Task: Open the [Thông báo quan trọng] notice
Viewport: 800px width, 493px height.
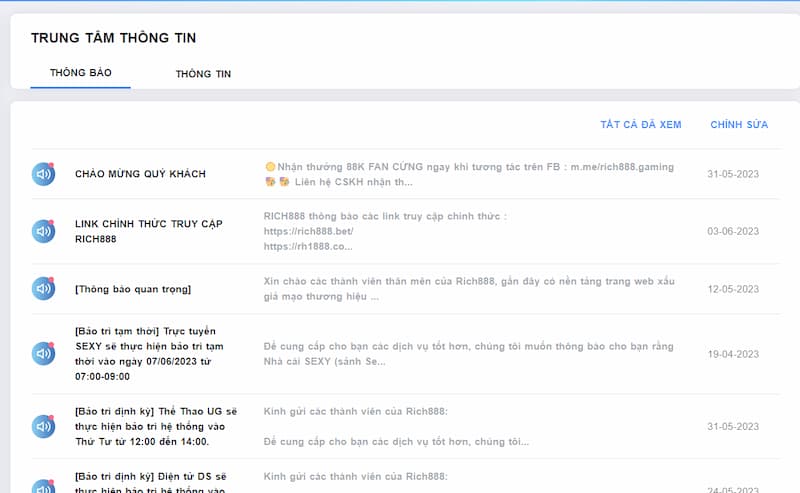Action: (133, 289)
